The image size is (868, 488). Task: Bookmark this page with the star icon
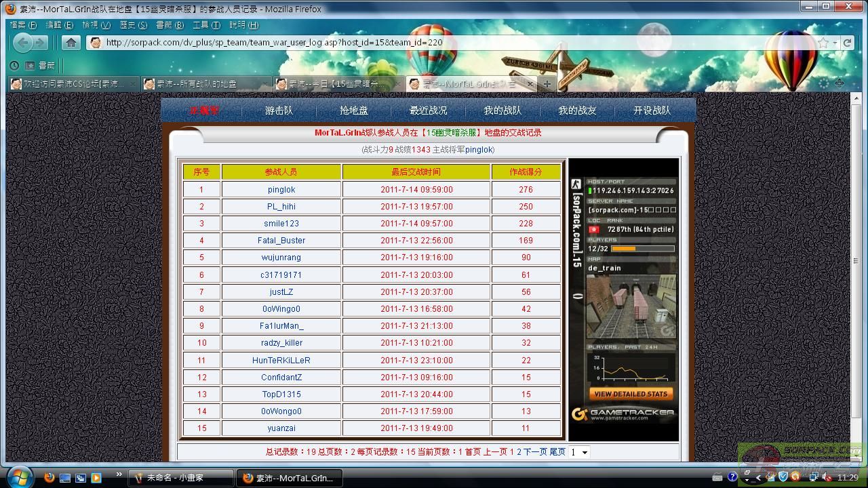[x=823, y=43]
